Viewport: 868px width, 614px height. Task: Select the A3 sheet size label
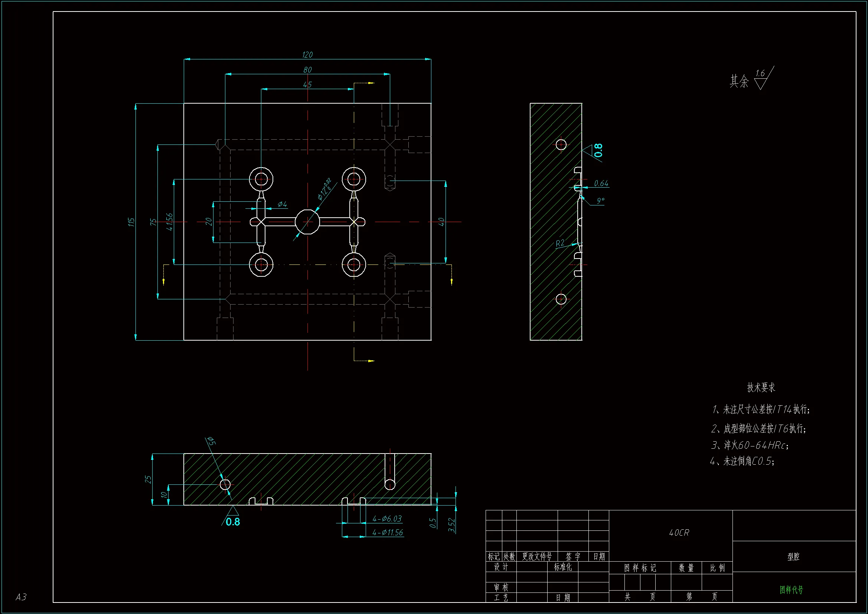pos(21,597)
